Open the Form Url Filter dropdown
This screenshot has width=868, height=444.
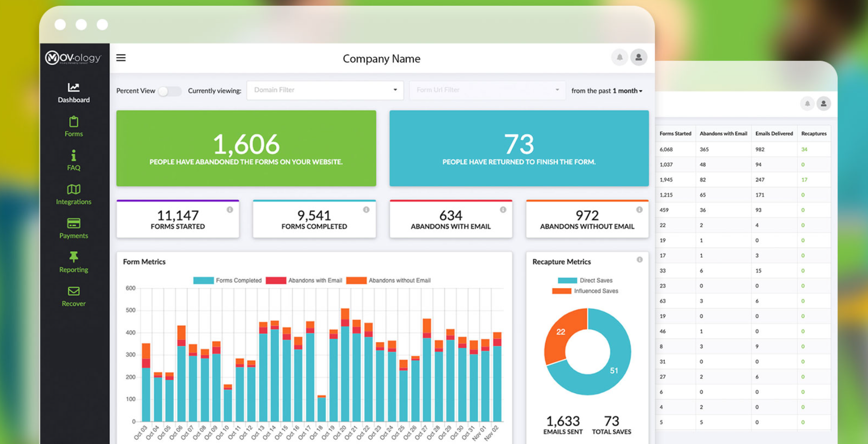pyautogui.click(x=487, y=90)
